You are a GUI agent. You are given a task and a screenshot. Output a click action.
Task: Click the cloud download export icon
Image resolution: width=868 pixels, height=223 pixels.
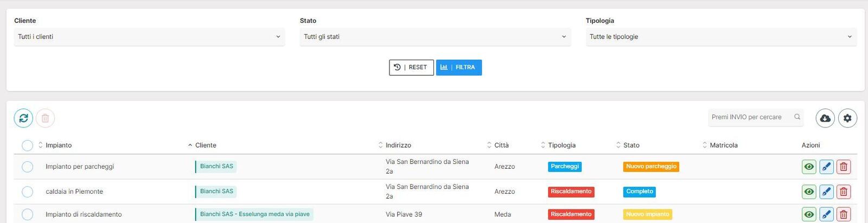[825, 118]
